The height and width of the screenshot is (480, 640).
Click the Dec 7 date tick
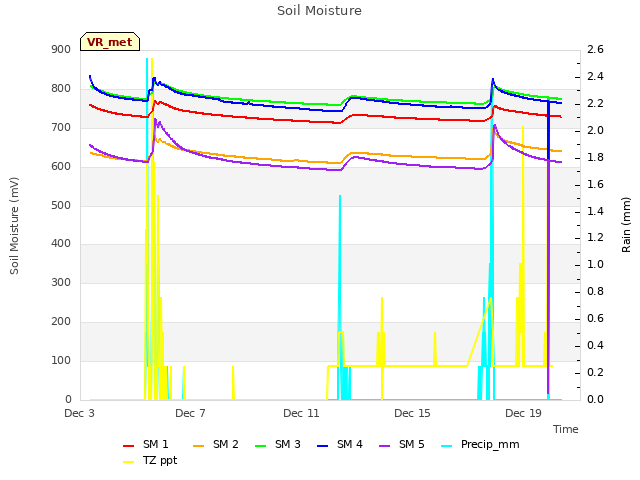(x=190, y=413)
